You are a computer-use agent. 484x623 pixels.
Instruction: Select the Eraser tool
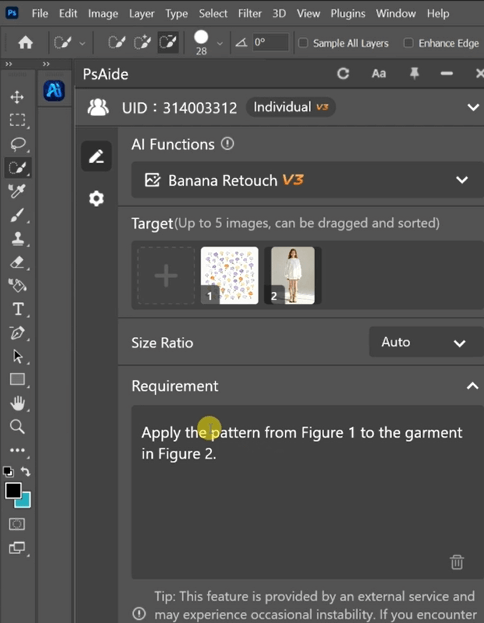17,262
